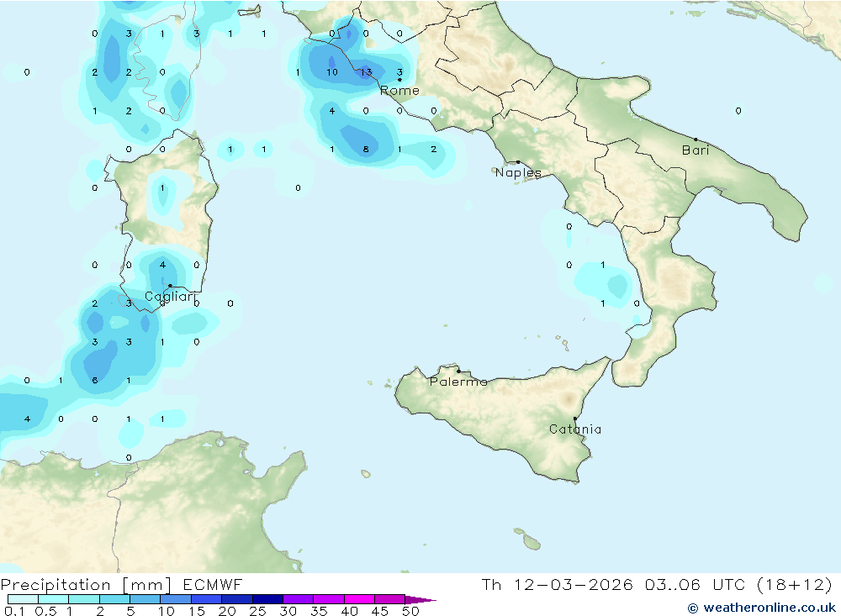Click the Bari city label
Screen dimensions: 841x616
point(696,150)
